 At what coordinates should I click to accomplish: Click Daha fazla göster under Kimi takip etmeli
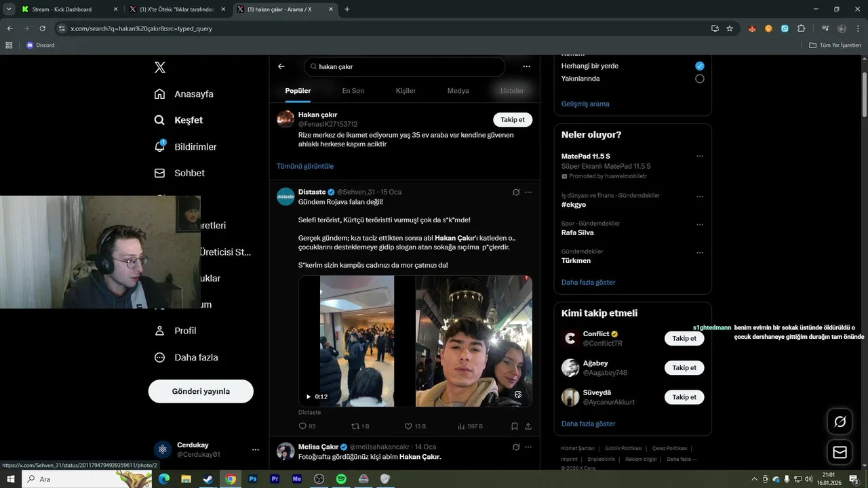click(x=588, y=424)
